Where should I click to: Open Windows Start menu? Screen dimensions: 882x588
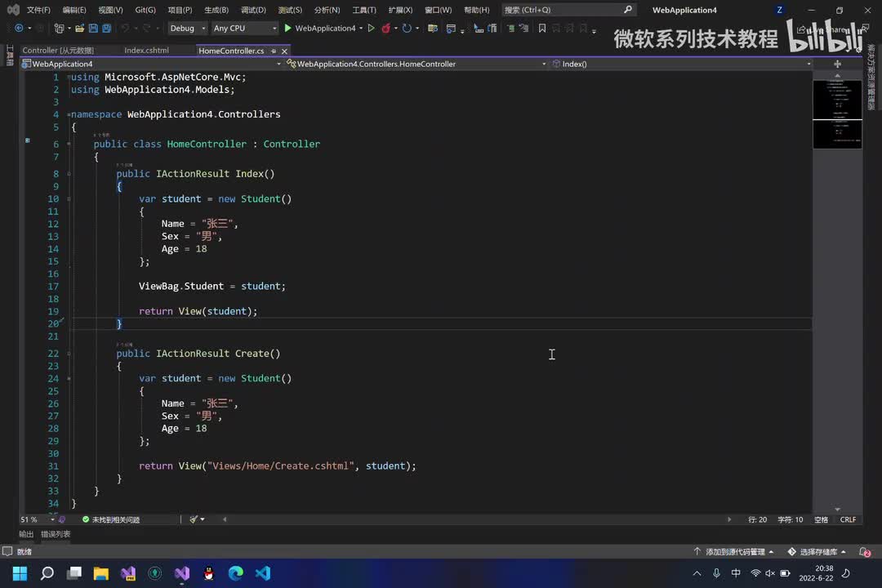[x=20, y=573]
